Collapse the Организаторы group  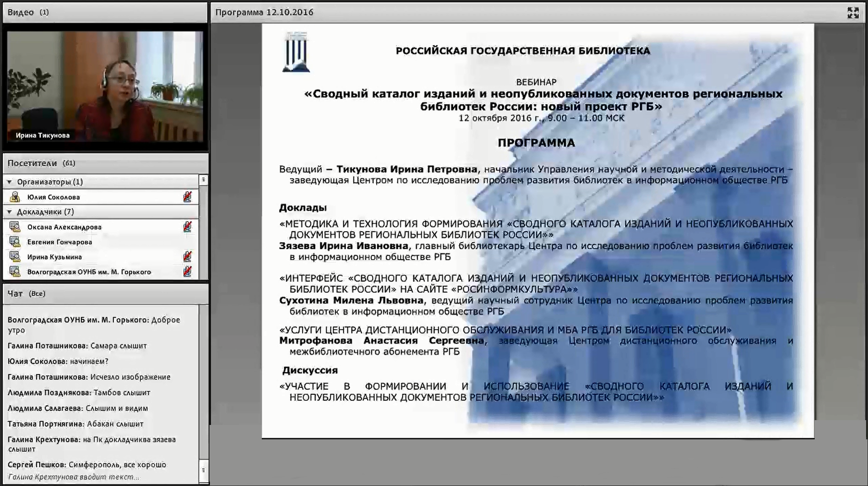10,182
